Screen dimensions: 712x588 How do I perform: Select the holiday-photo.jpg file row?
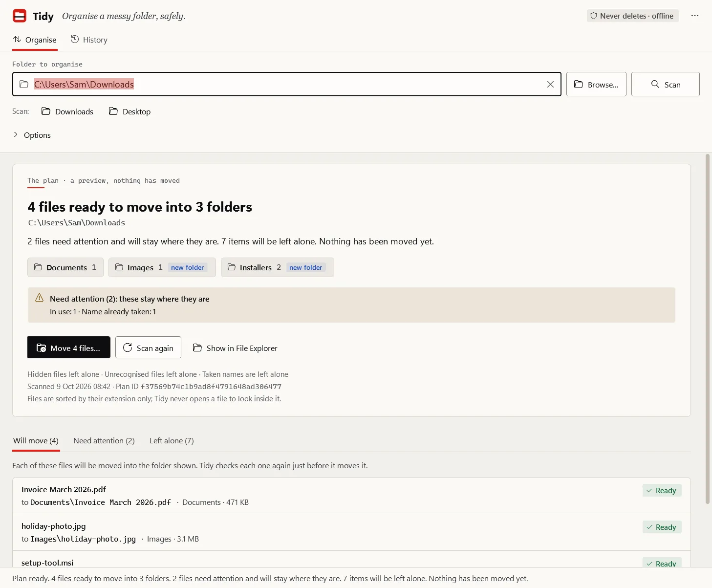point(351,532)
